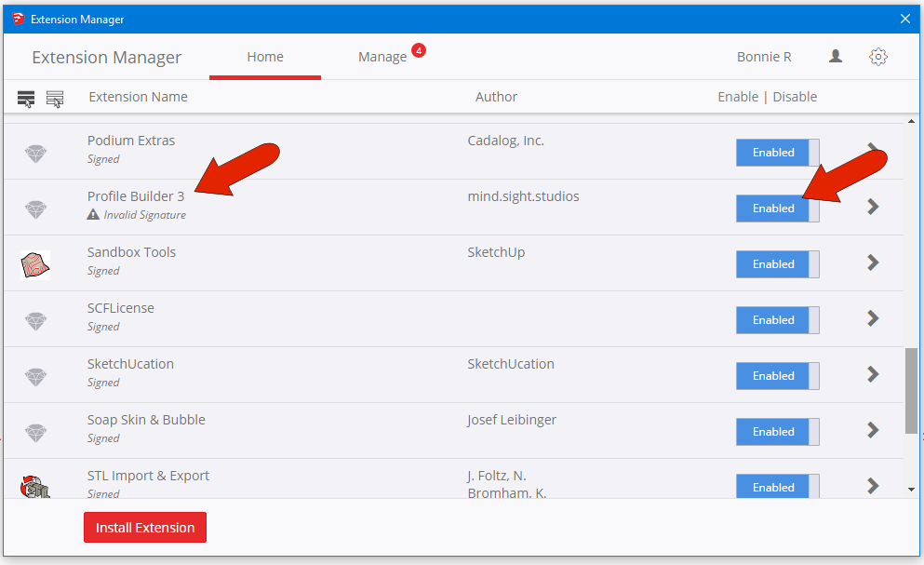This screenshot has height=565, width=924.
Task: Click author Cadalog, Inc.
Action: click(x=505, y=141)
